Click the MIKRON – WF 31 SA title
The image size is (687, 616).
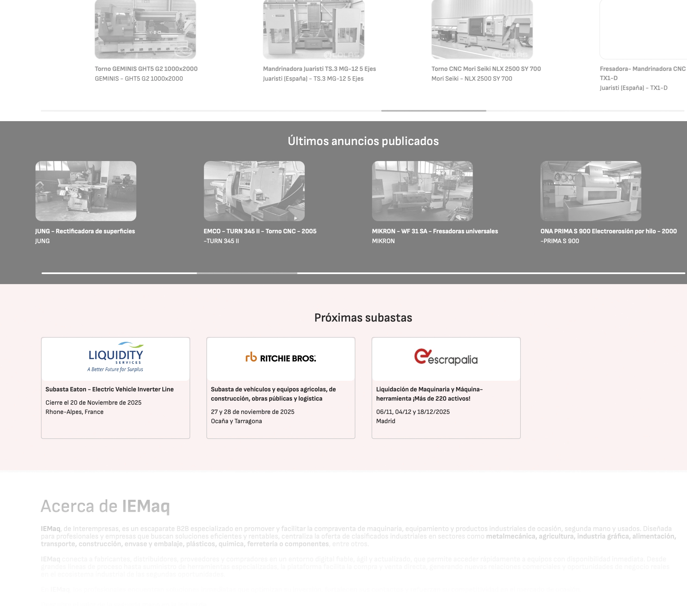(x=435, y=231)
